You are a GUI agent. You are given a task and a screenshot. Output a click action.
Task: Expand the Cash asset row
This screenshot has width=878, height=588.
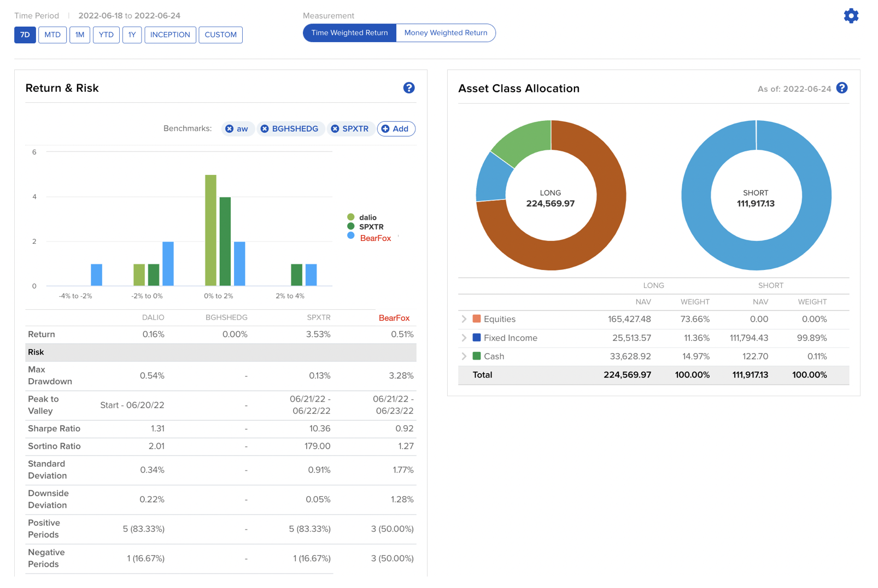pyautogui.click(x=464, y=356)
